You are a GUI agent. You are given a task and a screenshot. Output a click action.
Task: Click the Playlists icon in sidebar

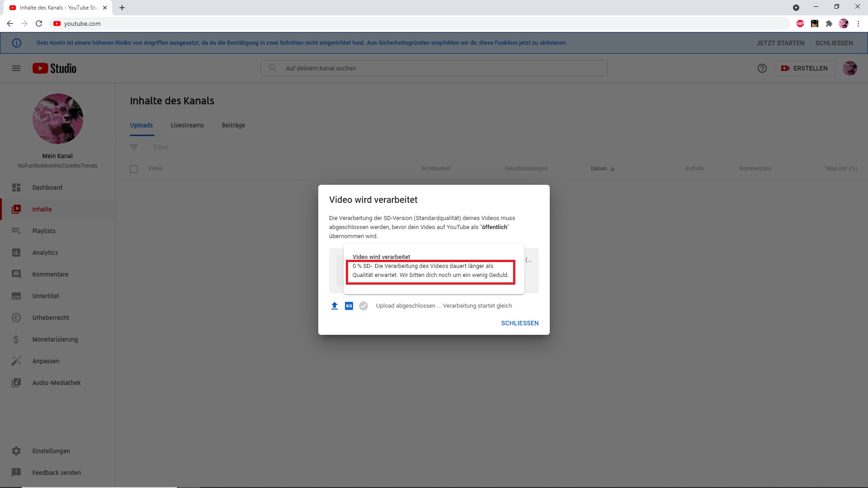(x=16, y=231)
